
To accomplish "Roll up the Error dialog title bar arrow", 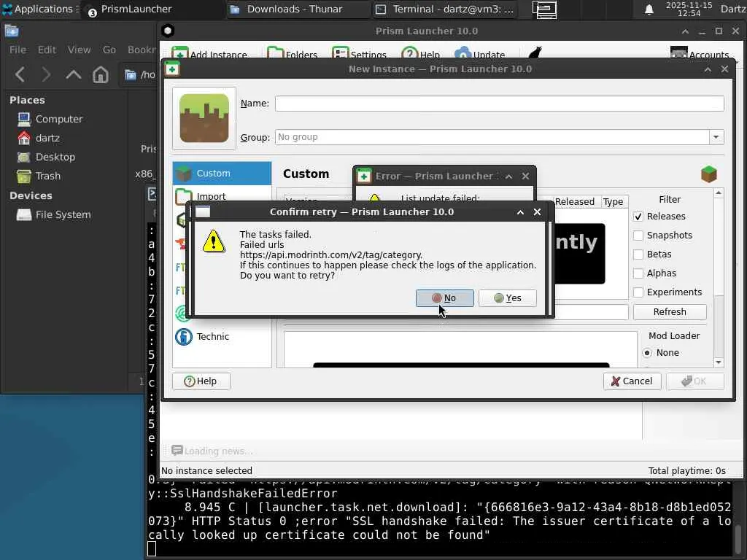I will coord(508,176).
